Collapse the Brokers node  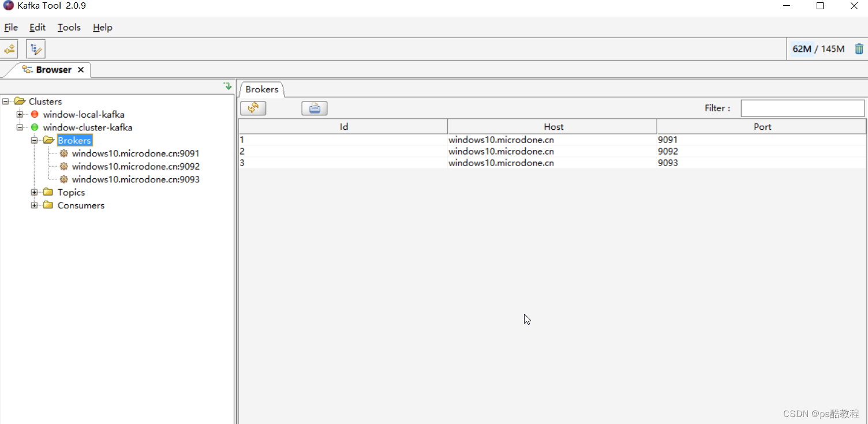click(x=35, y=140)
